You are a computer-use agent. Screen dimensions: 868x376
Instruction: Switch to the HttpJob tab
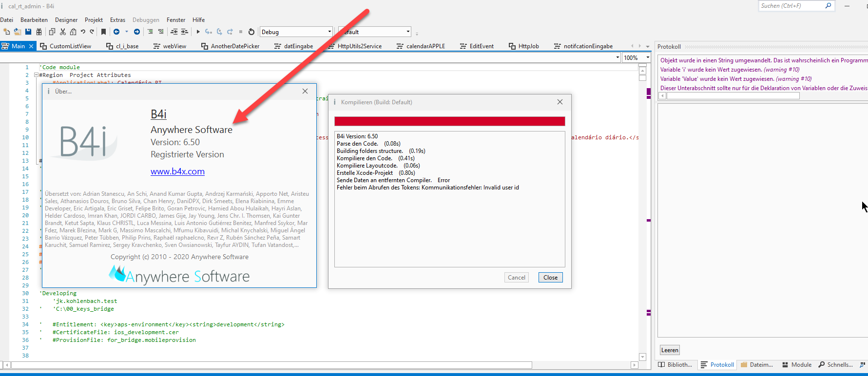pos(524,46)
